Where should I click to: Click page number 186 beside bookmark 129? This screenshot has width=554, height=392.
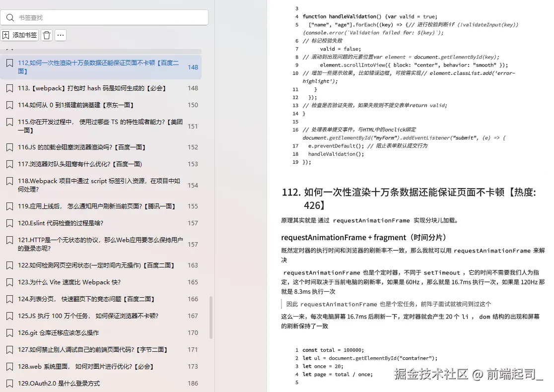(193, 384)
